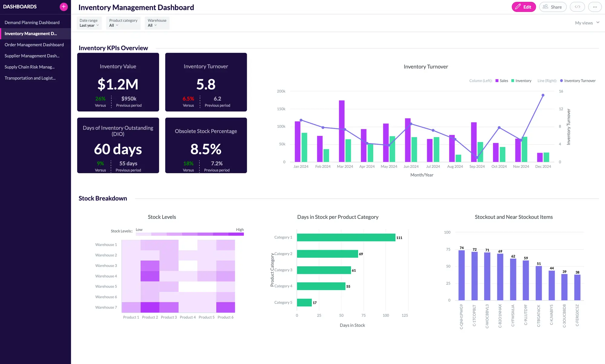605x364 pixels.
Task: Open the Date range filter
Action: [x=89, y=23]
